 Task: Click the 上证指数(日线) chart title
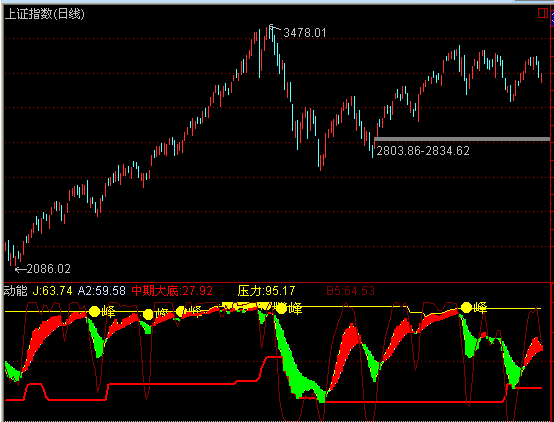point(45,14)
